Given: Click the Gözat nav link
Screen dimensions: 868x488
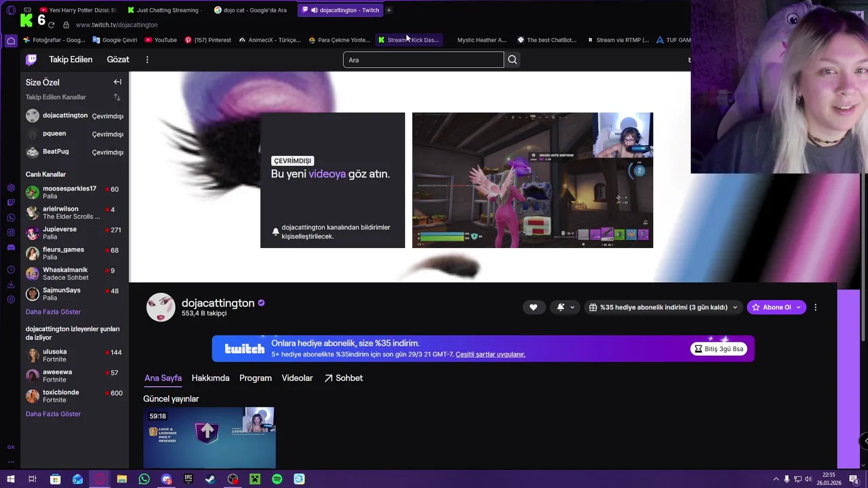Looking at the screenshot, I should (x=118, y=60).
